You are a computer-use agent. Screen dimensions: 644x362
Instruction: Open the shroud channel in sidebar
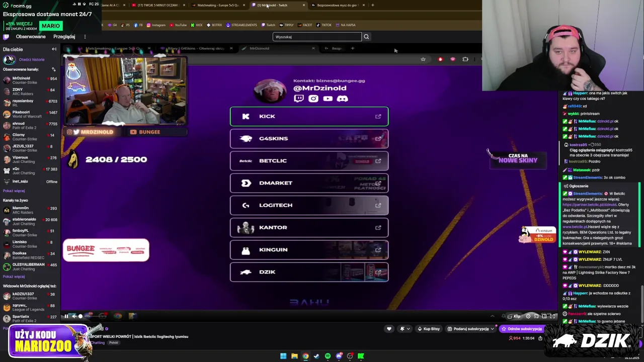coord(30,126)
